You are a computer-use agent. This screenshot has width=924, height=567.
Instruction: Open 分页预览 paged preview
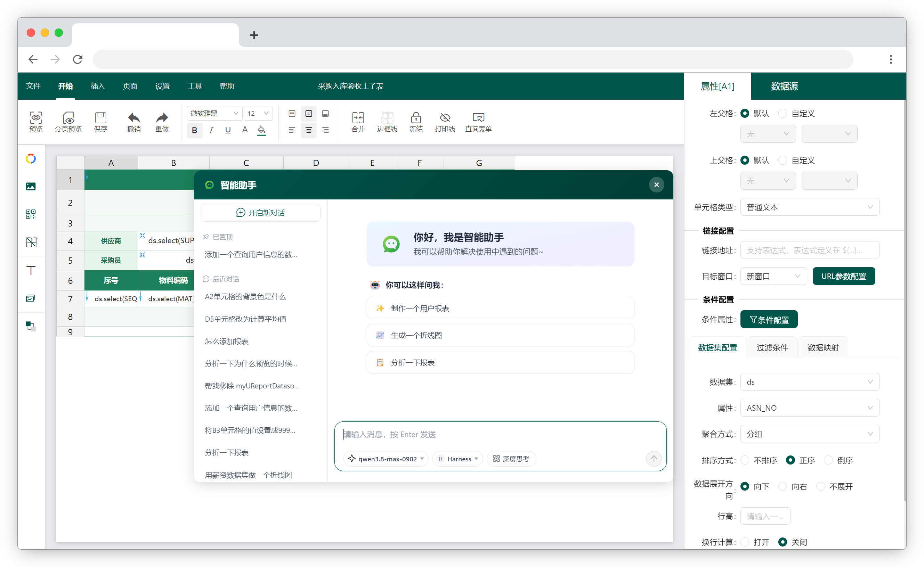(x=68, y=122)
